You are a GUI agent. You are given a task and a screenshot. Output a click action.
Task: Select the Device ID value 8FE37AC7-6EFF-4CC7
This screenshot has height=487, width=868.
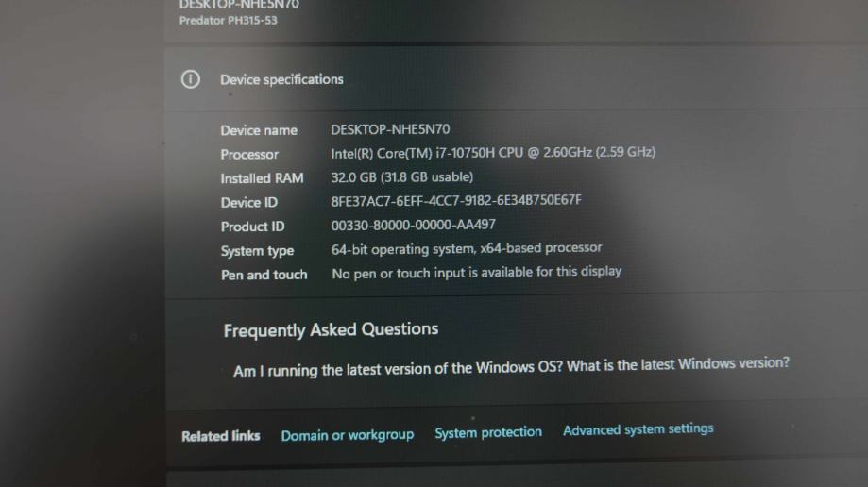(x=456, y=200)
